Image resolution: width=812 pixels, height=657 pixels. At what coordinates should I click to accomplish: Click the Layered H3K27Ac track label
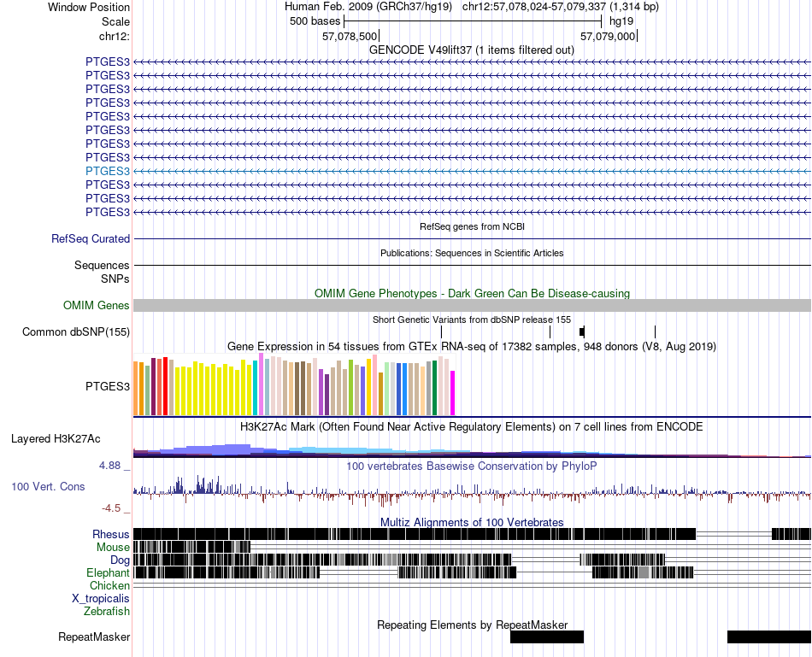click(56, 439)
